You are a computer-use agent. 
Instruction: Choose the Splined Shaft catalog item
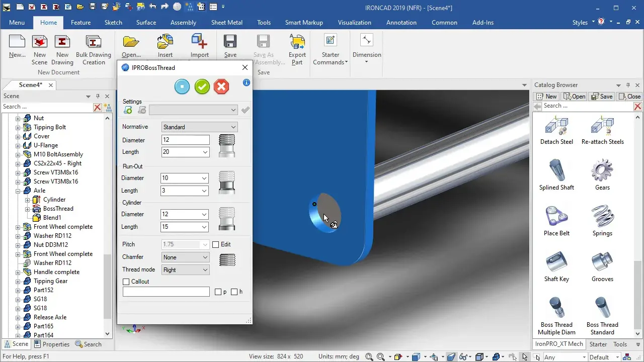tap(556, 174)
